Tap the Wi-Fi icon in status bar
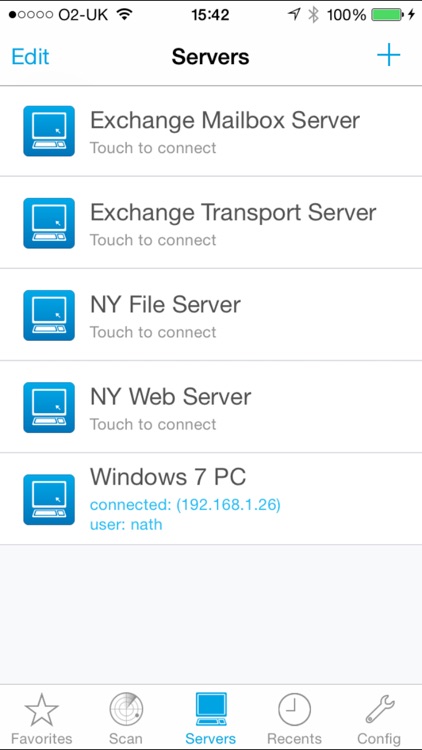 pos(125,15)
